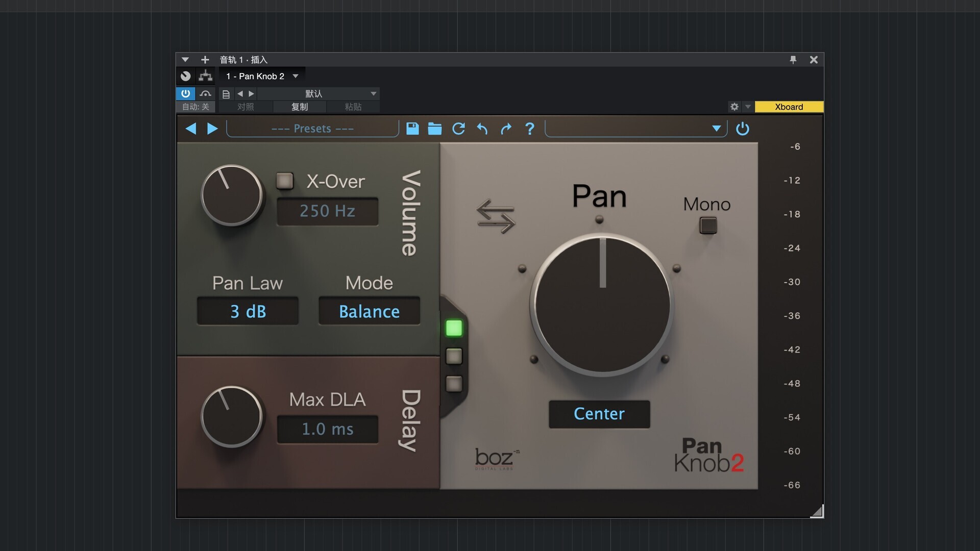Enable the X-Over checkbox
Viewport: 980px width, 551px height.
click(285, 181)
